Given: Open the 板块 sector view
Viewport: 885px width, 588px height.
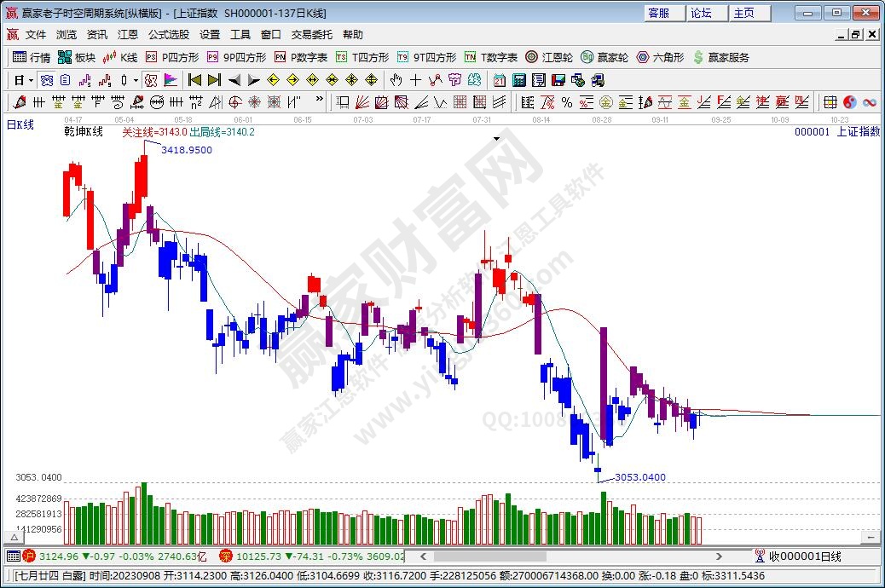Looking at the screenshot, I should click(x=76, y=57).
